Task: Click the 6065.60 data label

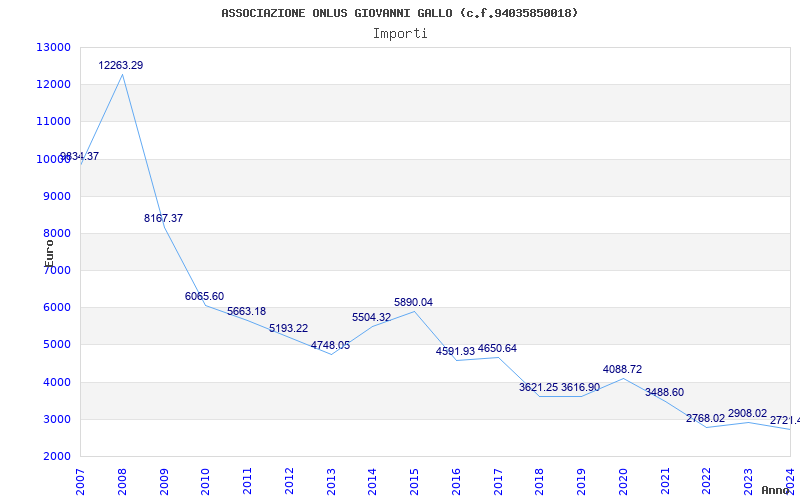Action: [205, 296]
